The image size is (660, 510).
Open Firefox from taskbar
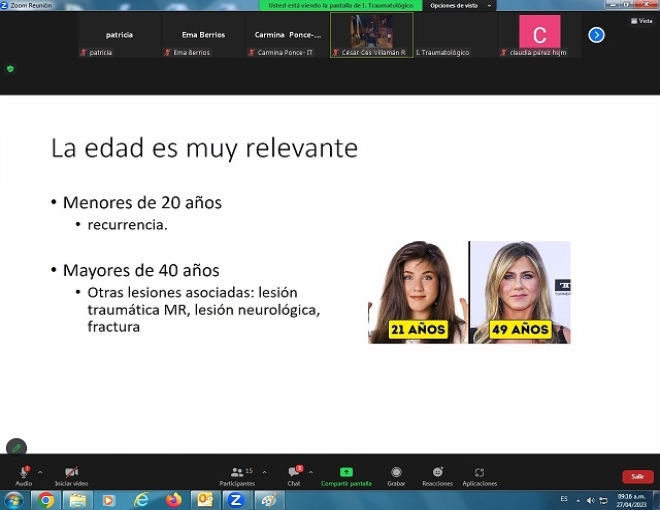pos(173,500)
